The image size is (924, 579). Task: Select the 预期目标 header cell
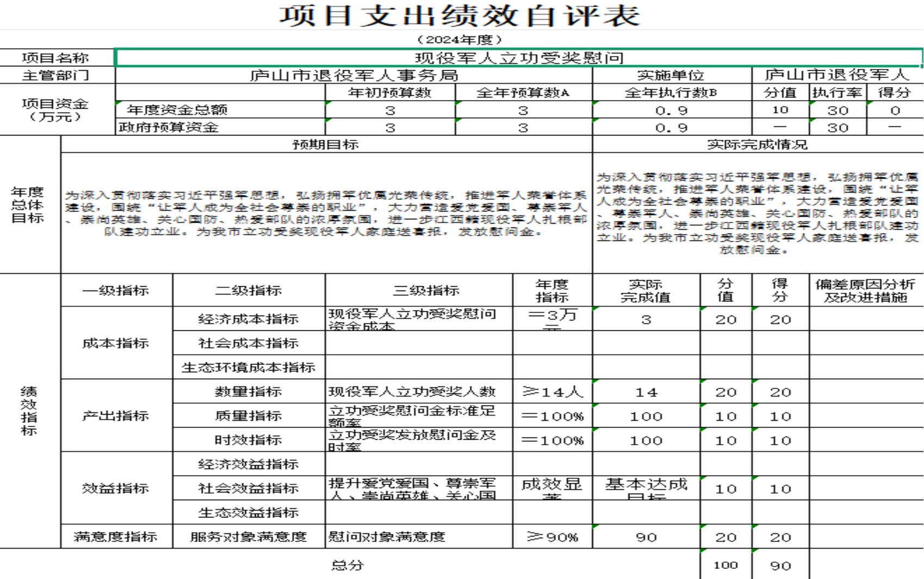coord(326,144)
